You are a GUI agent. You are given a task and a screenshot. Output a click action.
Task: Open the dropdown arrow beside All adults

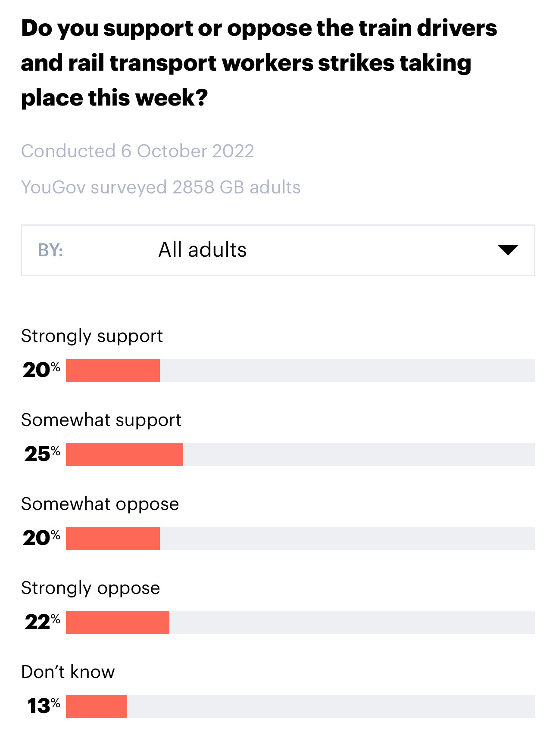tap(508, 250)
